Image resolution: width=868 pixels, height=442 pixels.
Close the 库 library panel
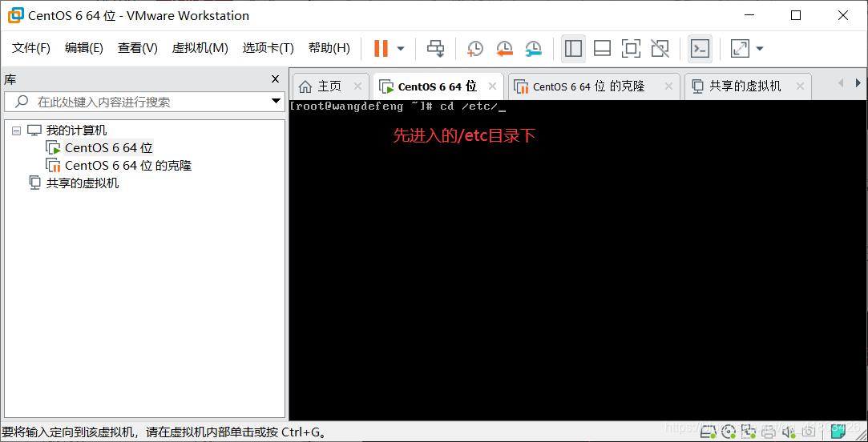coord(275,79)
